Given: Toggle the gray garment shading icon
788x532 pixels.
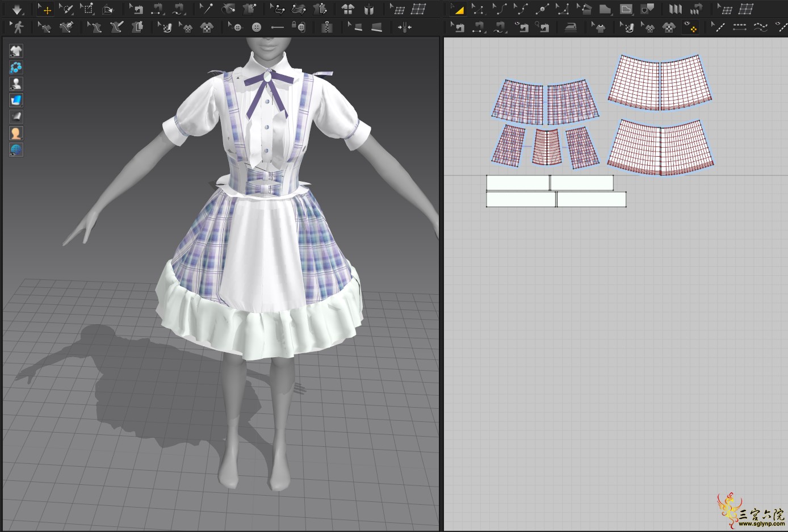Looking at the screenshot, I should (x=16, y=117).
